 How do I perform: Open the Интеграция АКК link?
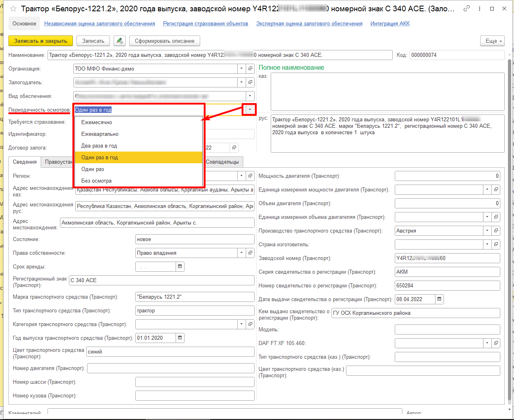point(390,24)
